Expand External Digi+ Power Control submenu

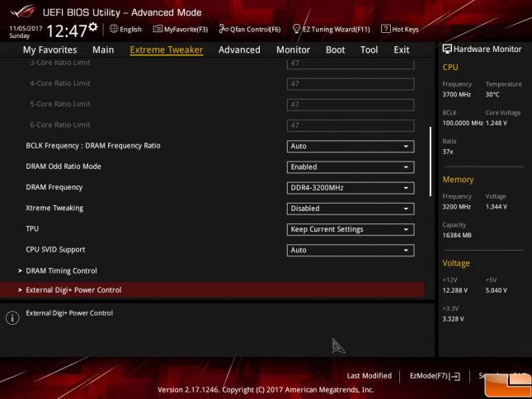[x=212, y=290]
